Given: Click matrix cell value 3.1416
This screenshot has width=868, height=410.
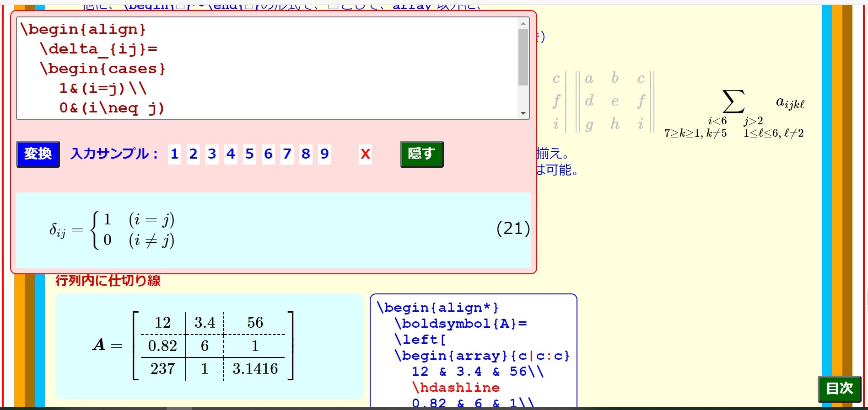Looking at the screenshot, I should coord(255,369).
